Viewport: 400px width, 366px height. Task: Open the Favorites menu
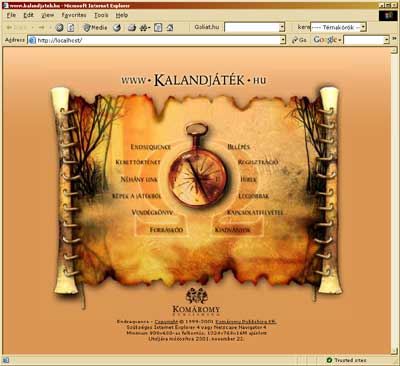[x=74, y=15]
